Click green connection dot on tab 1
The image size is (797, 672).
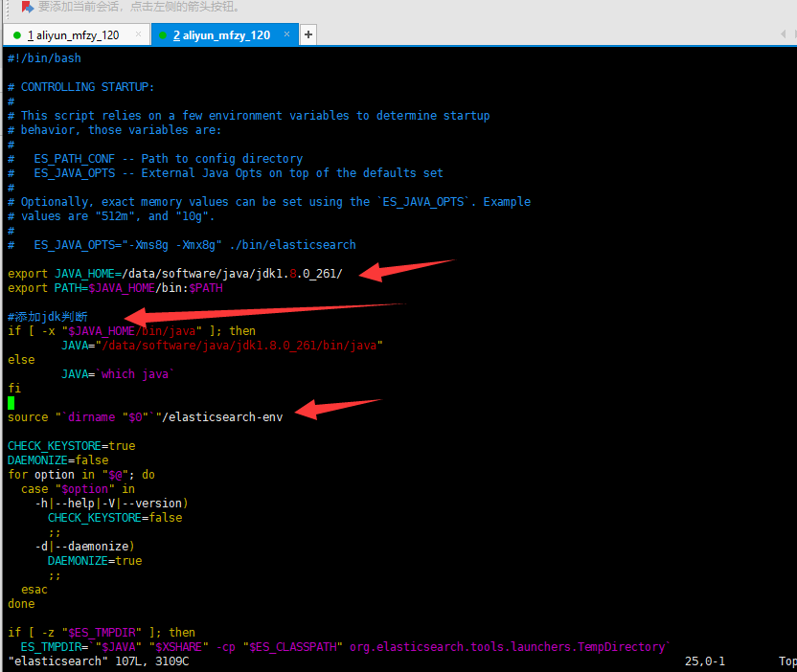point(16,34)
